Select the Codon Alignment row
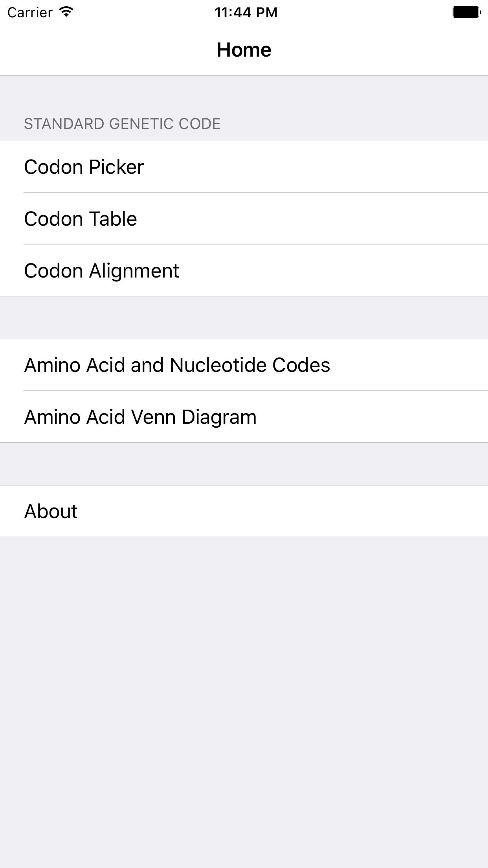The width and height of the screenshot is (488, 868). [x=244, y=270]
